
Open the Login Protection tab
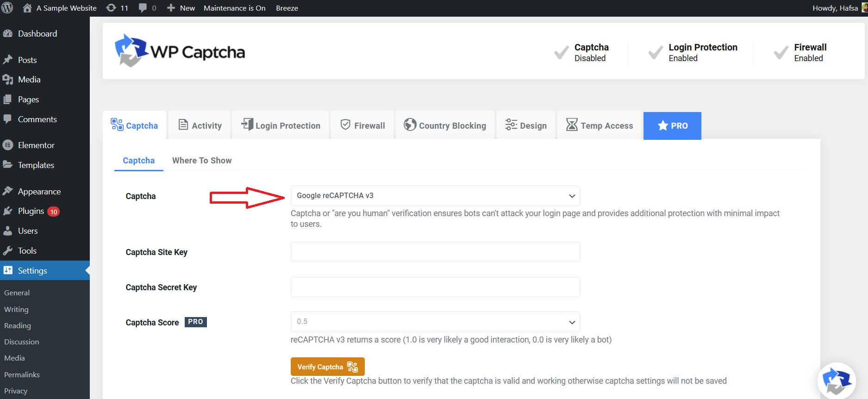point(280,125)
